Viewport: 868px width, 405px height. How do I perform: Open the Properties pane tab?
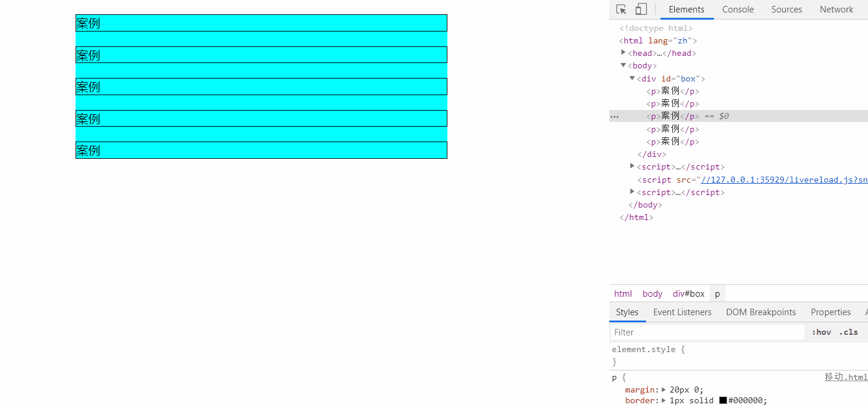tap(831, 312)
